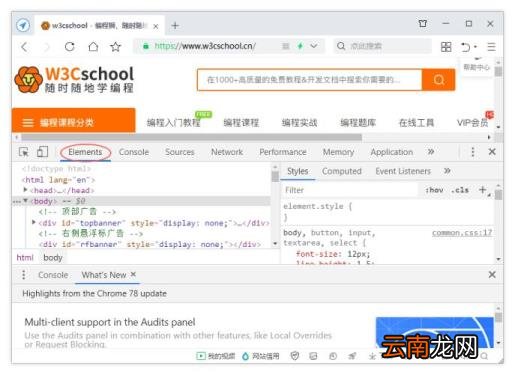Open 编程实战 nav link
This screenshot has height=375, width=515.
point(299,123)
